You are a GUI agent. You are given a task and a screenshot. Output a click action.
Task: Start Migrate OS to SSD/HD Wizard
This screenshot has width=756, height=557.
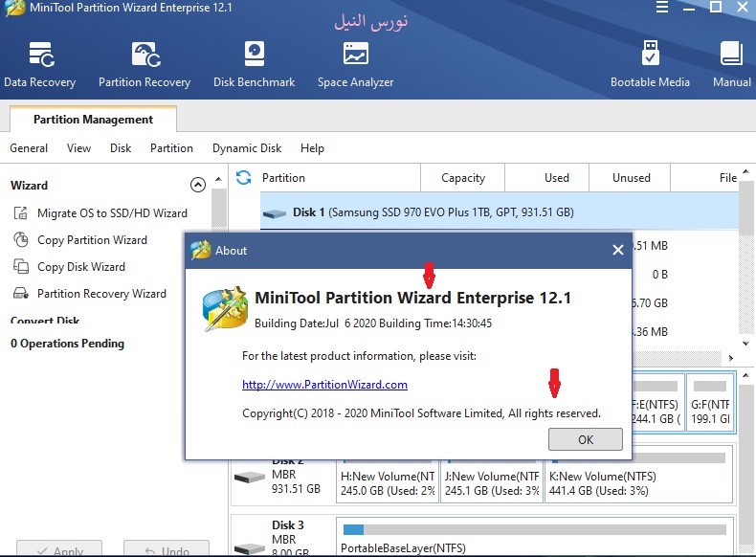(111, 213)
